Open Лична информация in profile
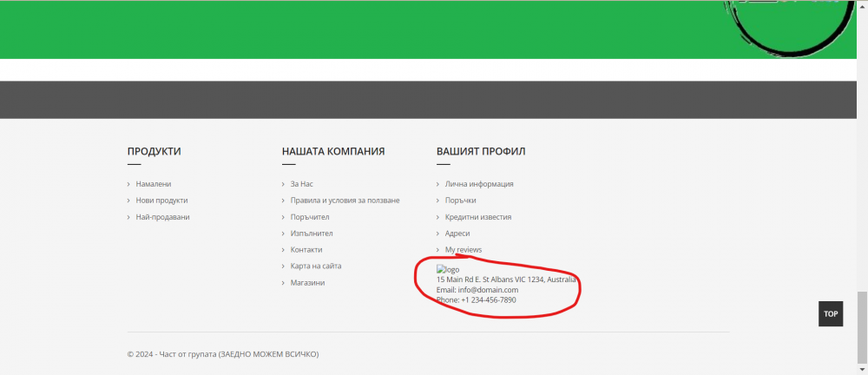The image size is (868, 375). [x=479, y=184]
